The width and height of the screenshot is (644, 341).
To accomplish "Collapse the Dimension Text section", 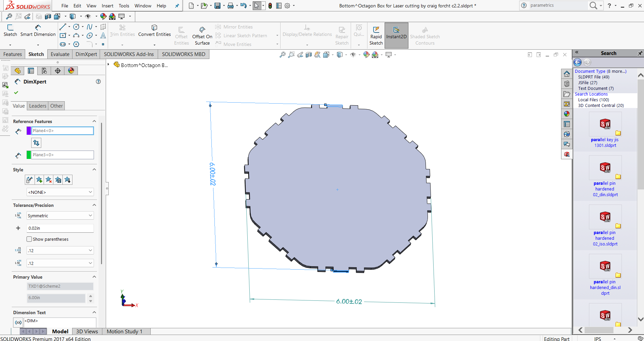I will coord(94,312).
